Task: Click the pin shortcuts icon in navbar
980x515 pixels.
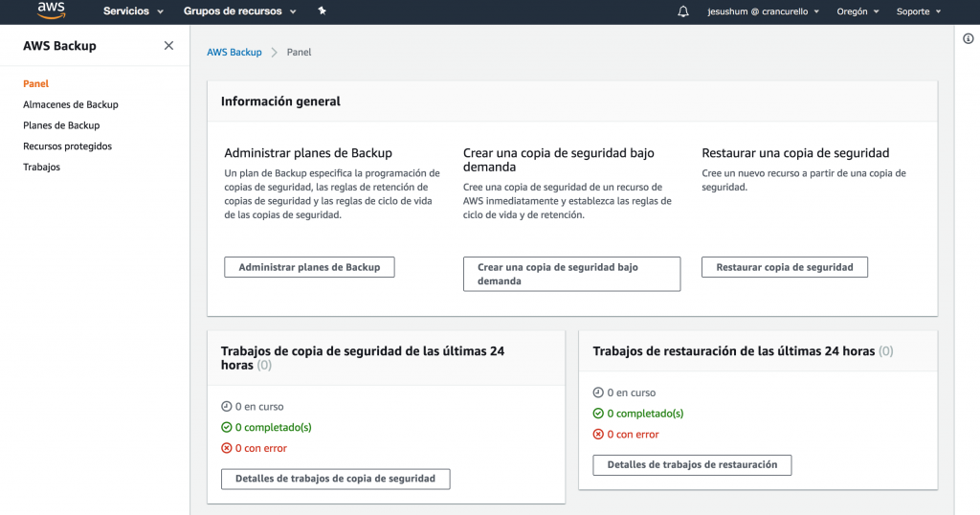Action: (x=322, y=11)
